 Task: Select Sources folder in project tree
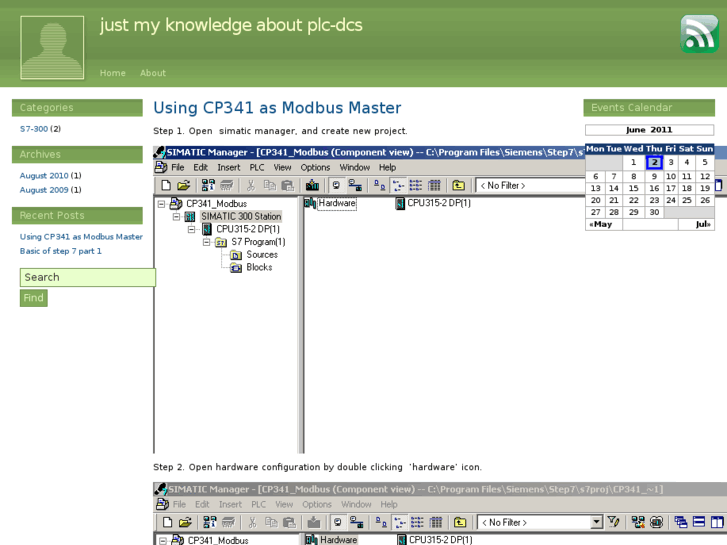[x=262, y=255]
